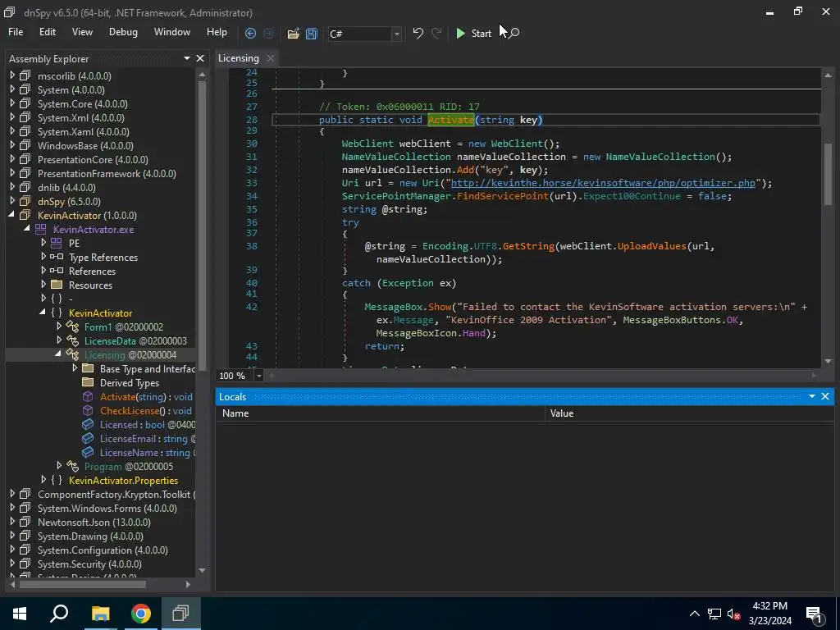Viewport: 840px width, 630px height.
Task: Click the Activate method name in code
Action: [x=450, y=120]
